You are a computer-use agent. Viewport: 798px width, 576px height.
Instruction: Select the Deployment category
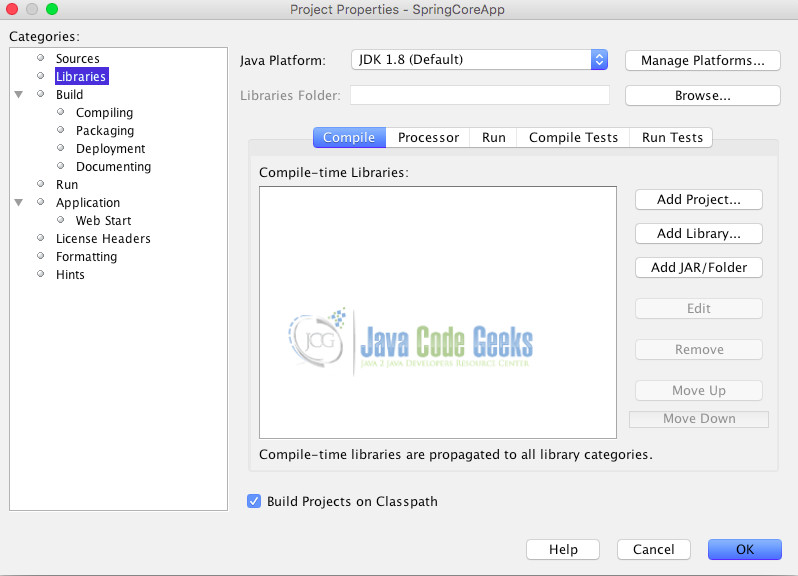pos(110,149)
